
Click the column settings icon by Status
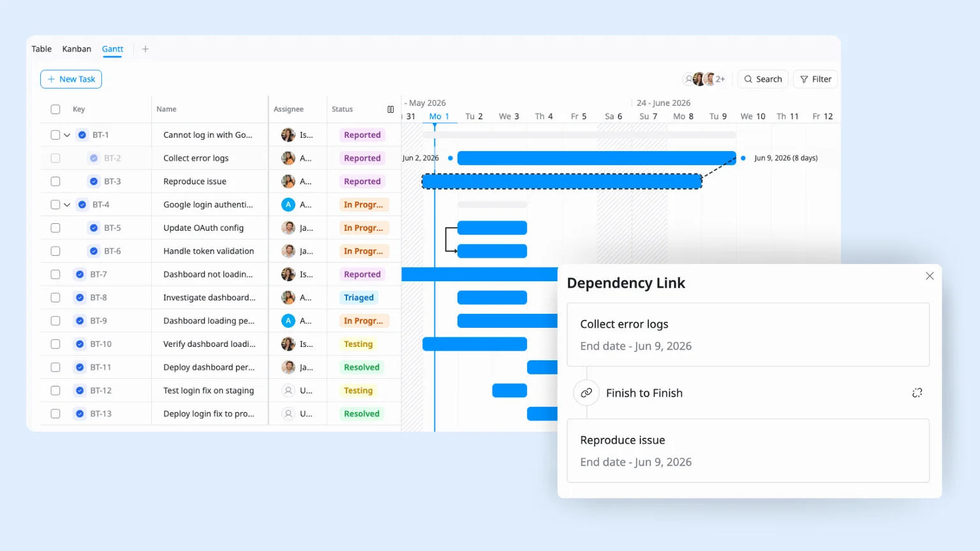click(390, 109)
